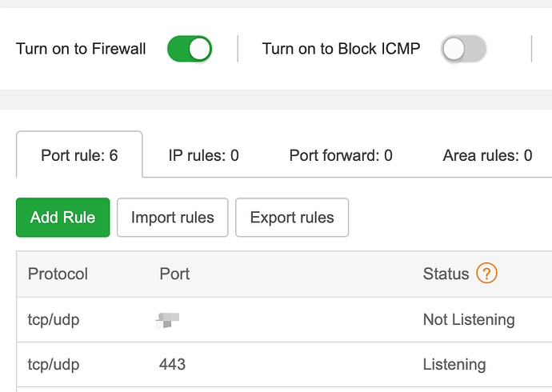Screen dimensions: 552x392
Task: Click the orange Status help question icon
Action: [x=486, y=273]
